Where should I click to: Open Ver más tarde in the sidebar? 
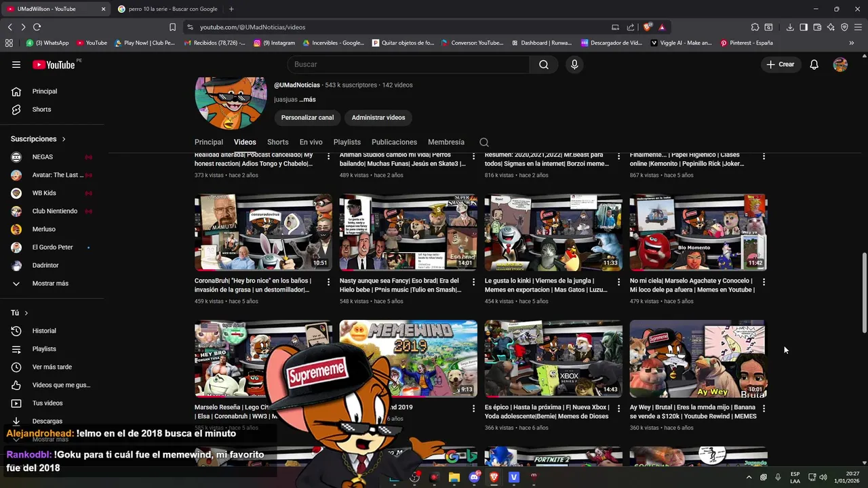(52, 367)
